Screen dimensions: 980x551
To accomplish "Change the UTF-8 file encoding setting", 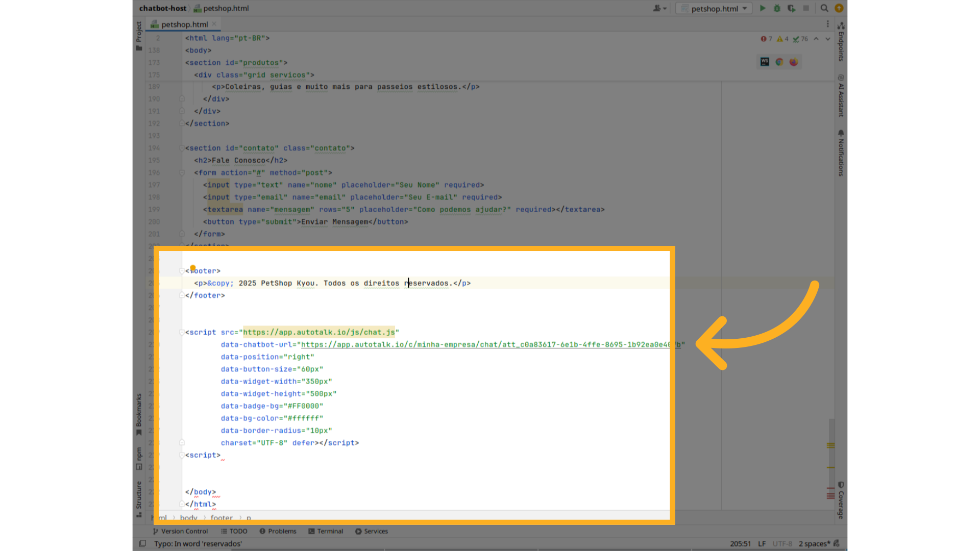I will pyautogui.click(x=782, y=544).
